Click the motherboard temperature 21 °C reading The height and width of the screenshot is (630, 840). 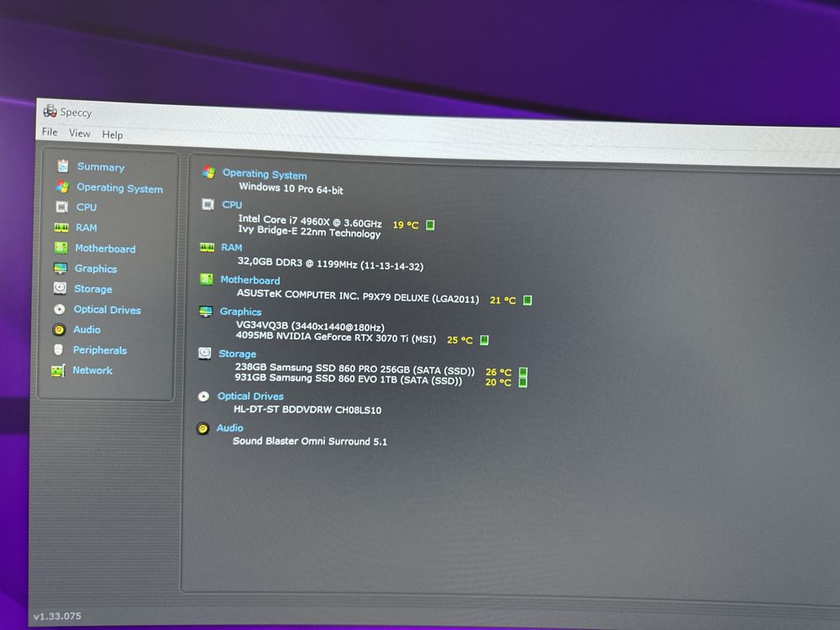click(x=503, y=301)
